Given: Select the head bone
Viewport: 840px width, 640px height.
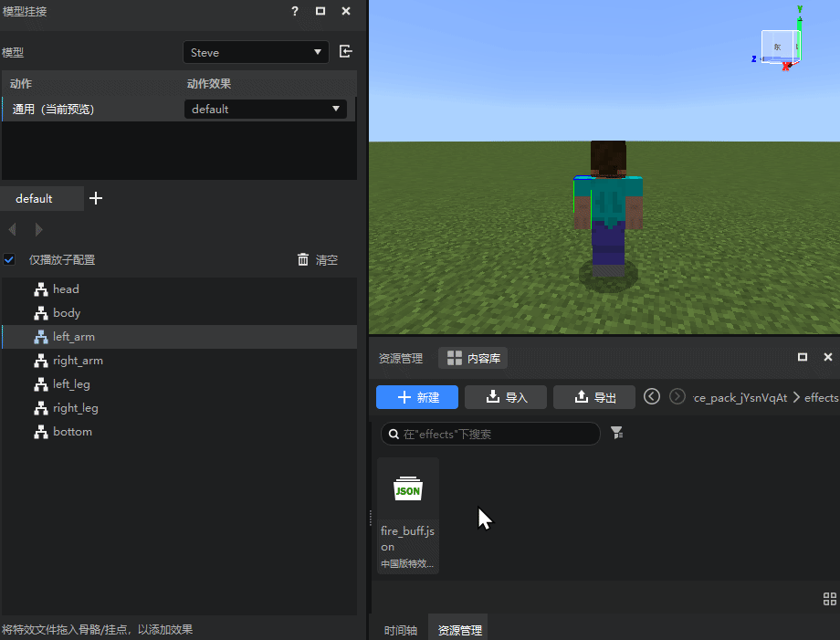Looking at the screenshot, I should [180, 289].
